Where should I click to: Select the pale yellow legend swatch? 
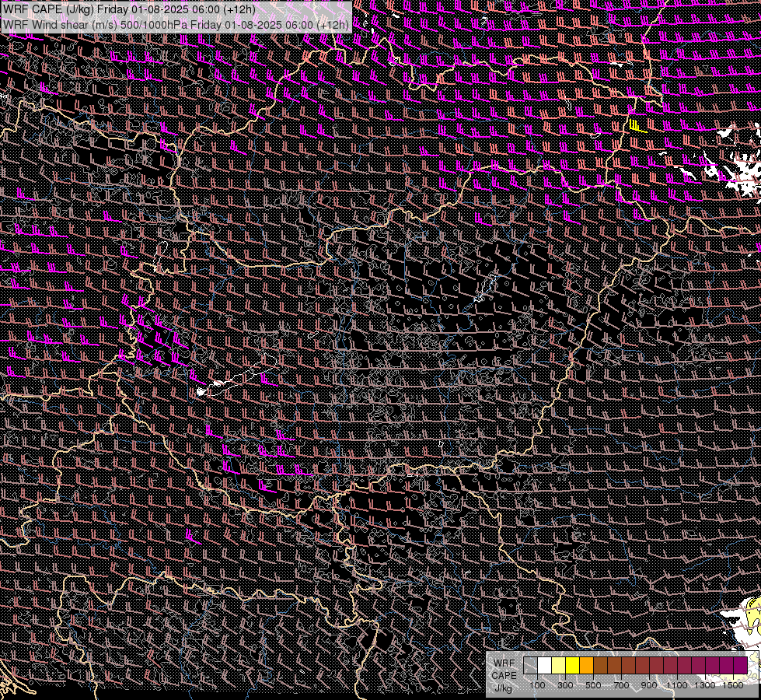[x=559, y=666]
